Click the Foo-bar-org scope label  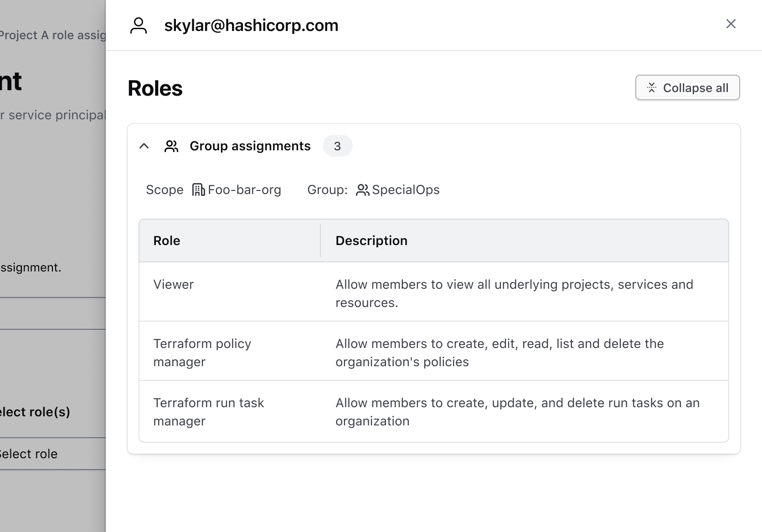(x=244, y=190)
